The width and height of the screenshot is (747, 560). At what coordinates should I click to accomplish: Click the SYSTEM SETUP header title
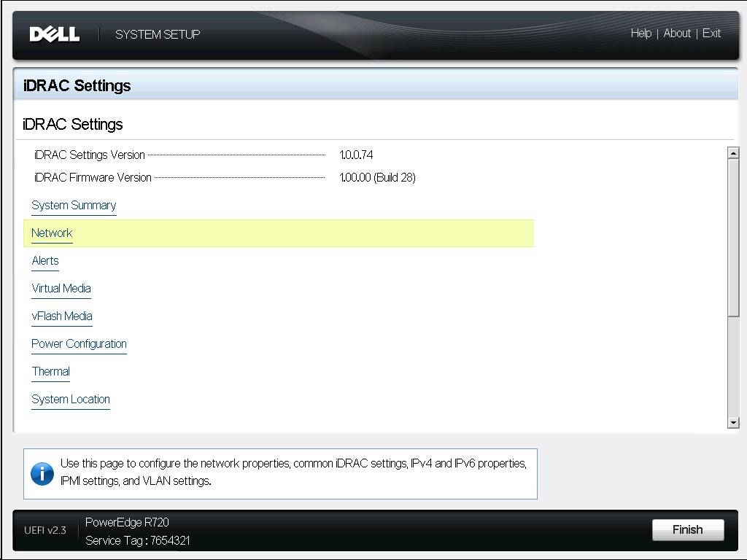158,34
